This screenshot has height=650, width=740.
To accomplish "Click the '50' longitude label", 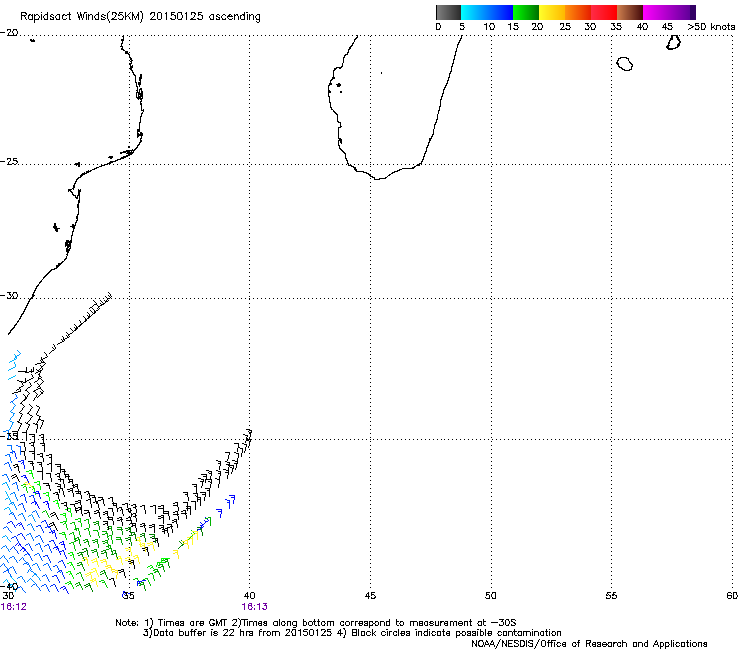I will click(x=491, y=596).
